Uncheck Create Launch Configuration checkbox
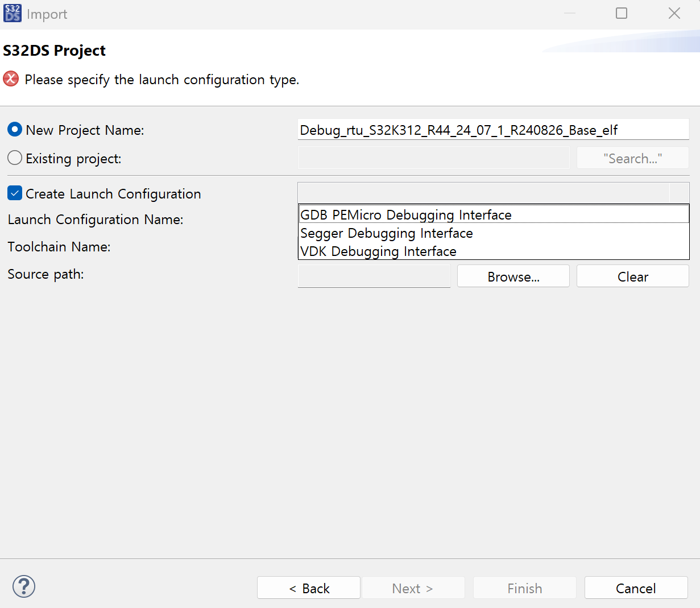700x608 pixels. (x=15, y=193)
